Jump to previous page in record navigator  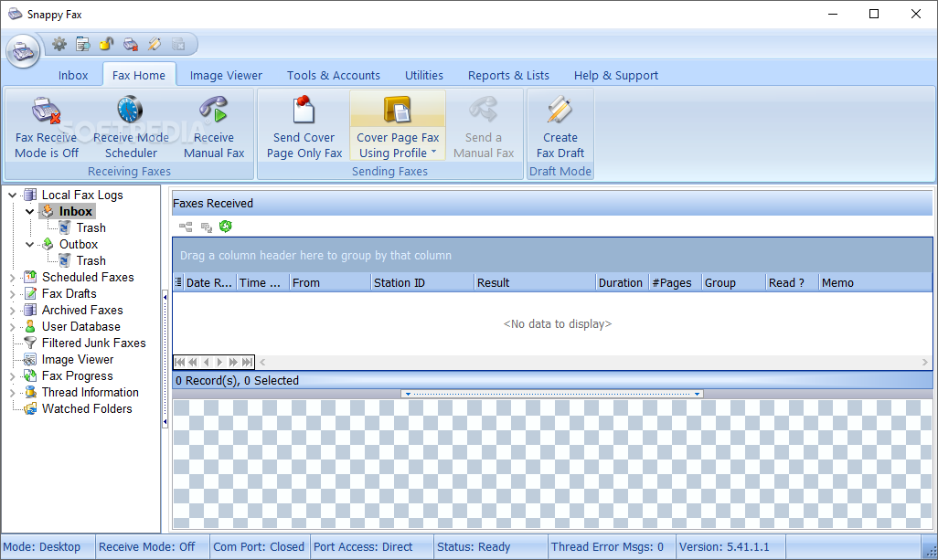pyautogui.click(x=193, y=362)
